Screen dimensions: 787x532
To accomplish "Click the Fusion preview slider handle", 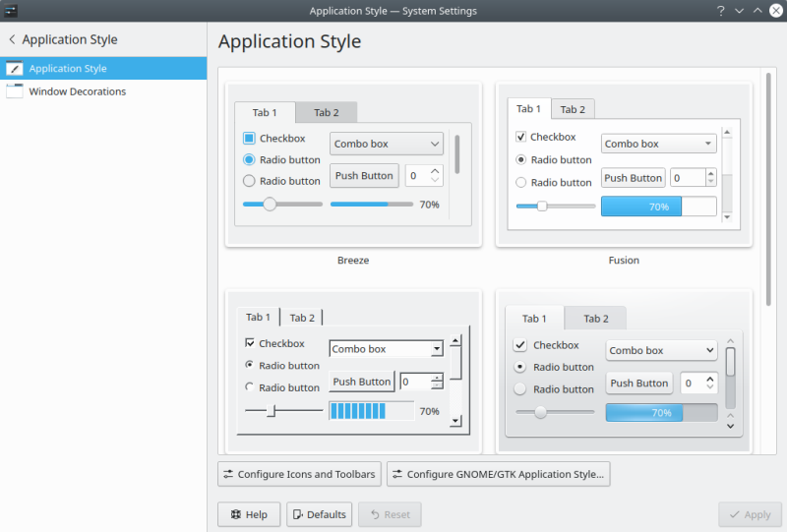I will (542, 206).
